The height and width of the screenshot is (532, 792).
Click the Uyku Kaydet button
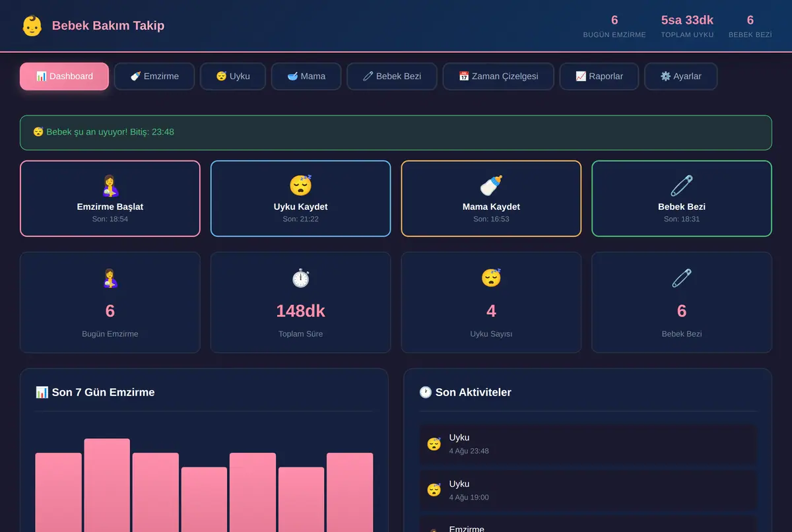[300, 198]
